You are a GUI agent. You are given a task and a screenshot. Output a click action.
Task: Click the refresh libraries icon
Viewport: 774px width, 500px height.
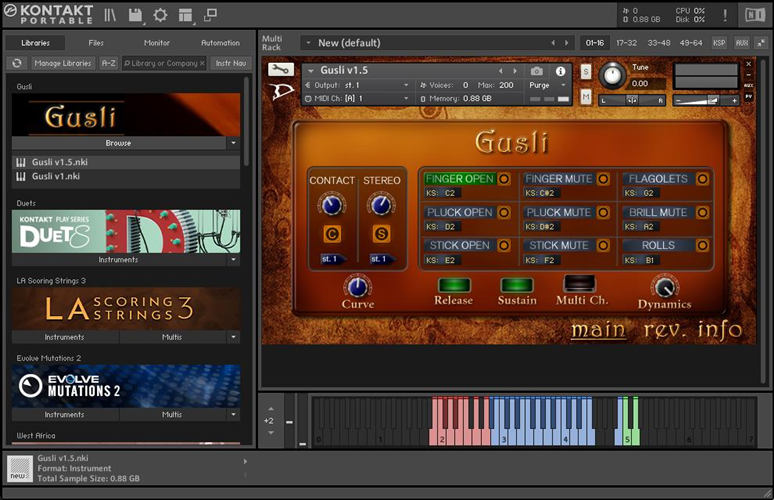click(x=17, y=63)
